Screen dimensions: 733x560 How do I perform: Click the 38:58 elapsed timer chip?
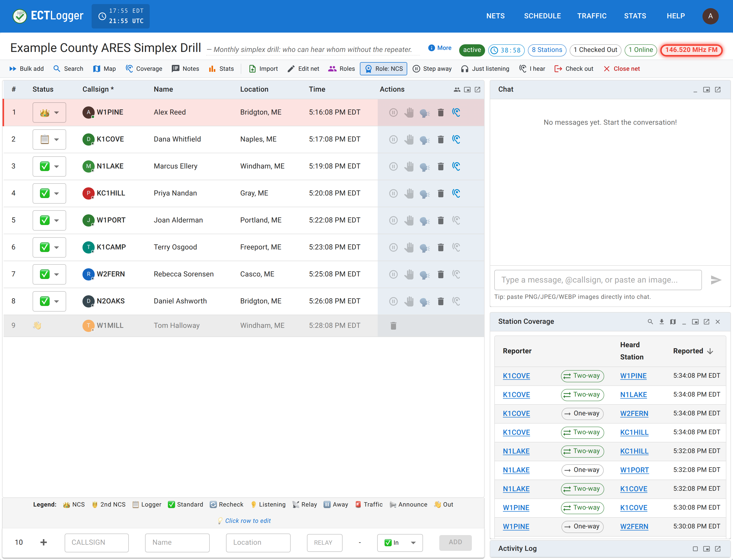click(x=506, y=50)
